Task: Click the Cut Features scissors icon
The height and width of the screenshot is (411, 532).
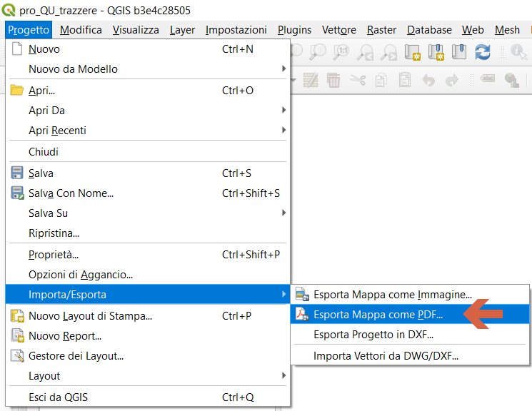Action: tap(358, 80)
